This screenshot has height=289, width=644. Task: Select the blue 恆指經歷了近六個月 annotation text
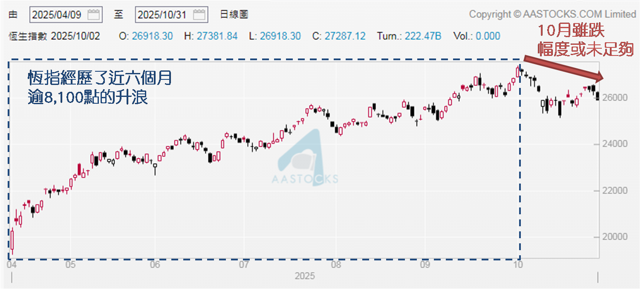click(x=101, y=79)
